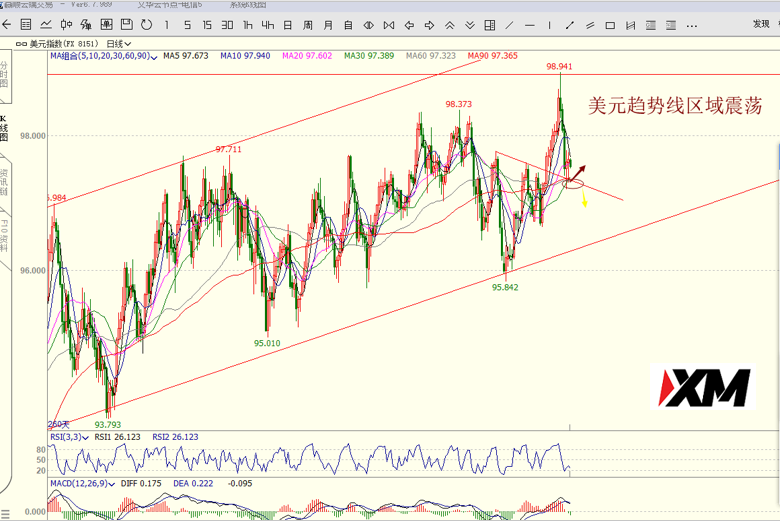Select the weekly (周) period button

[x=308, y=25]
